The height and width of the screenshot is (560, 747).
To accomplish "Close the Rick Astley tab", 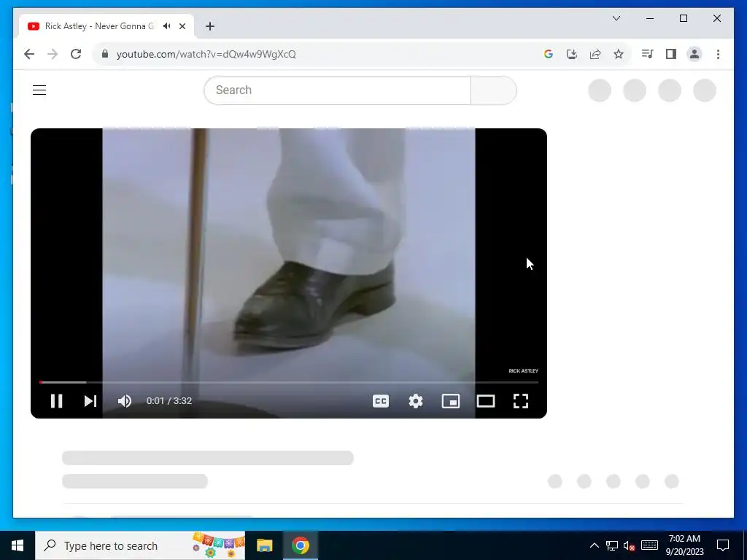I will 182,26.
